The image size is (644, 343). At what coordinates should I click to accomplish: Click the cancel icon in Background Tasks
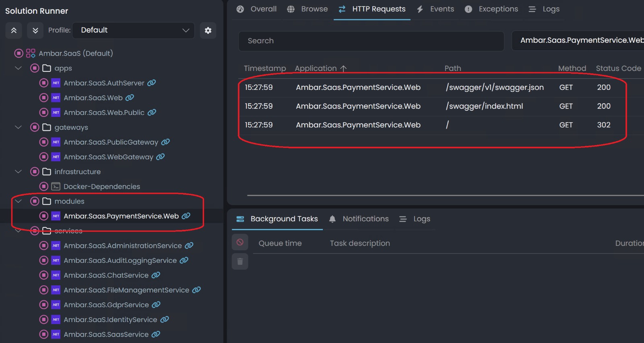point(240,242)
